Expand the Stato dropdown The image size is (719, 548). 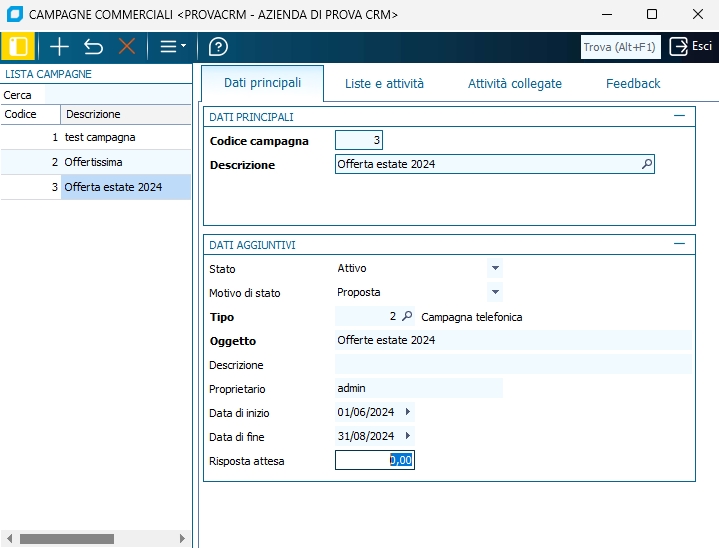(494, 269)
